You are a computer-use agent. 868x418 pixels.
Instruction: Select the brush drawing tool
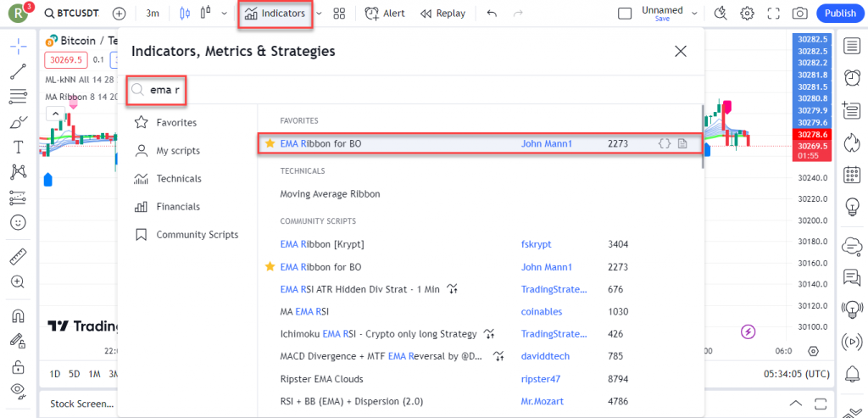tap(19, 121)
